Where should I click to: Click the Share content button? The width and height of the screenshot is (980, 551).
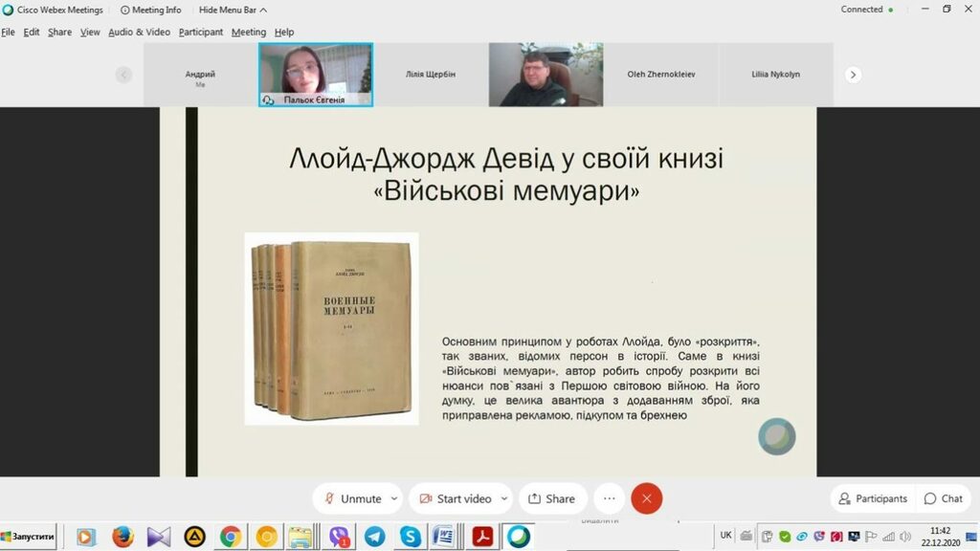coord(552,498)
